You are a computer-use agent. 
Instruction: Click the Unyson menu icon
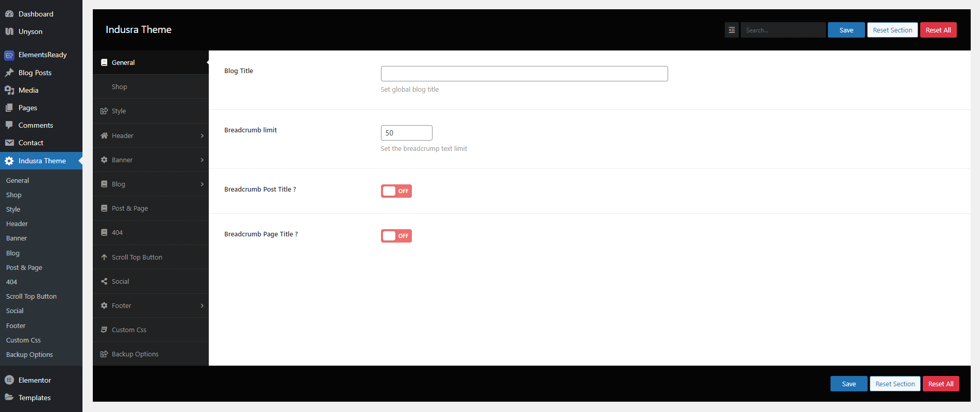click(9, 31)
